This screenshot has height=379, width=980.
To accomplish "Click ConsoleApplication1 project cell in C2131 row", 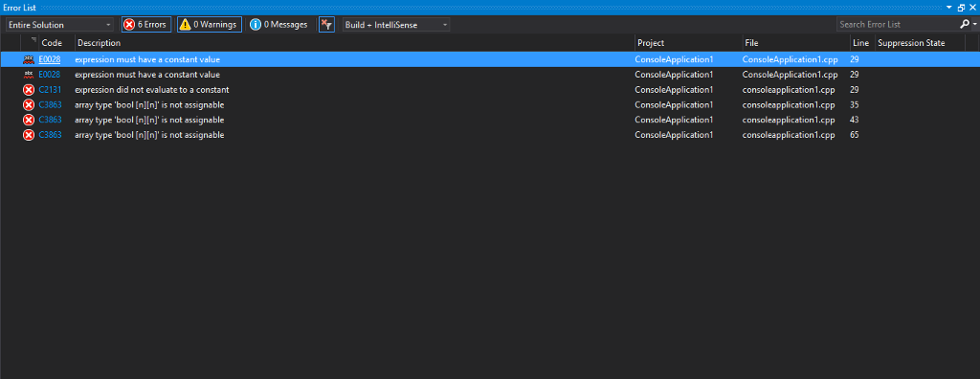I will coord(674,89).
